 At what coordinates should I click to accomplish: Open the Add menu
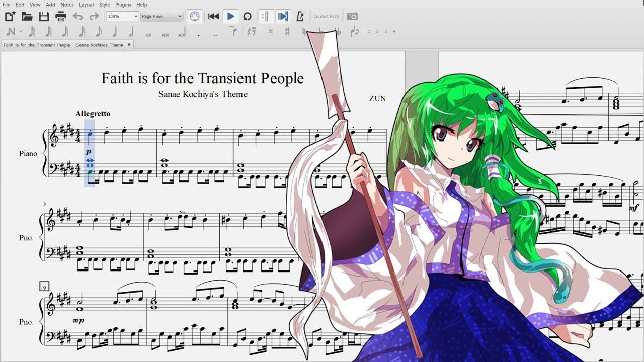point(50,5)
